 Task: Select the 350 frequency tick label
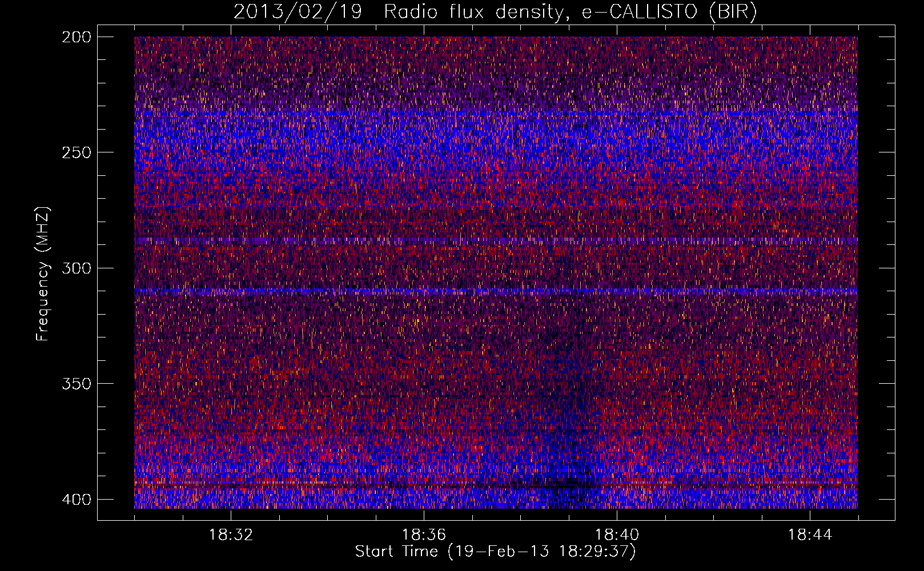76,384
